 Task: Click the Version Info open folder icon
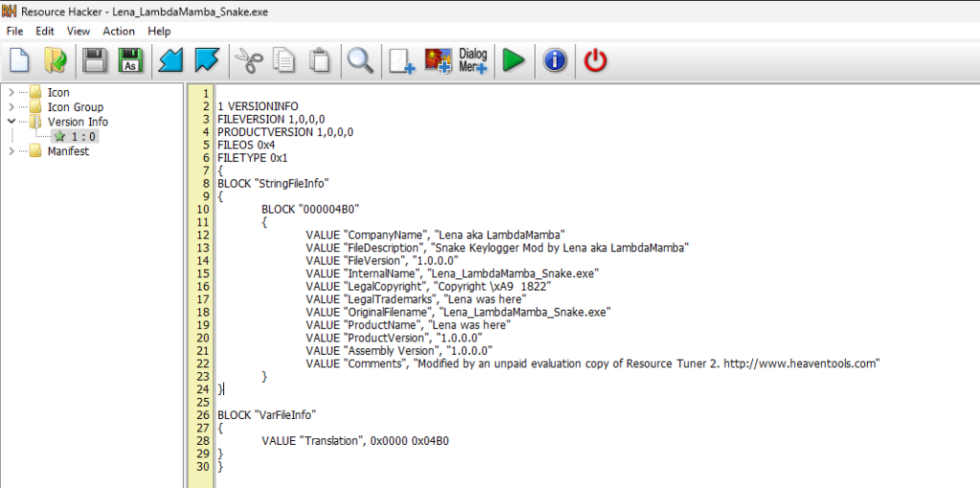[x=35, y=122]
